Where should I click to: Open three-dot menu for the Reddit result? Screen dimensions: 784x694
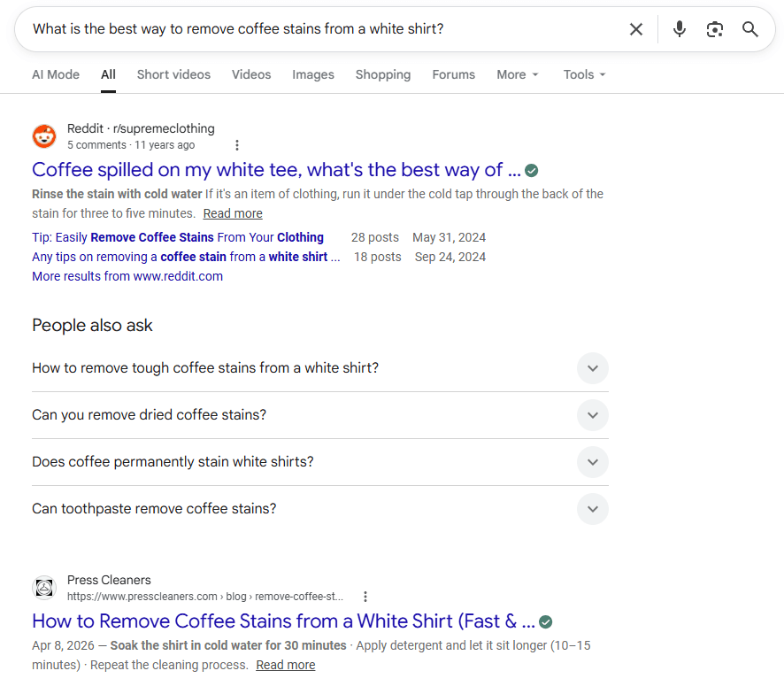[x=237, y=145]
